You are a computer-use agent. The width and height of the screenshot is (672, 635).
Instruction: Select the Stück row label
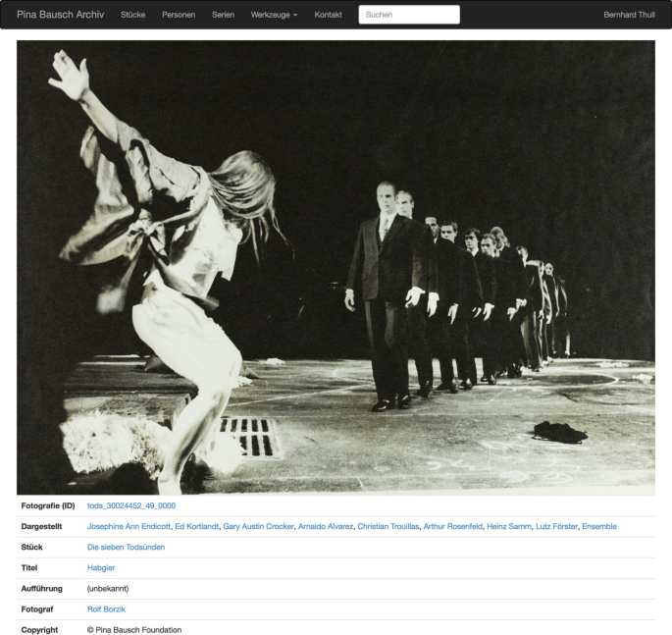[x=31, y=547]
